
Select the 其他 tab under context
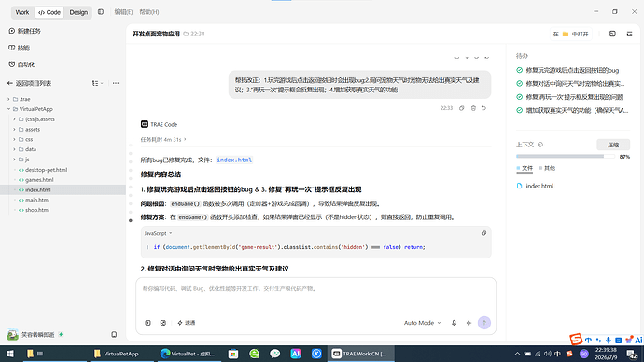[x=547, y=168]
